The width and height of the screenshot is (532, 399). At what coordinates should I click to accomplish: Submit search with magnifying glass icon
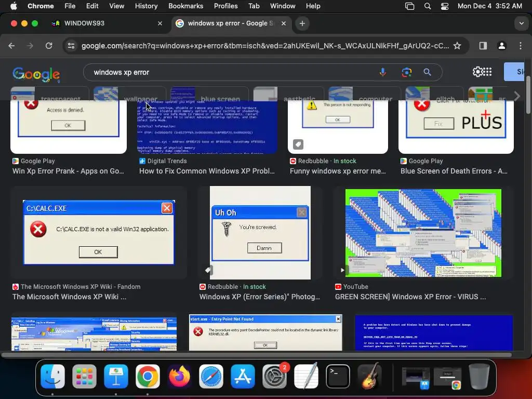427,72
